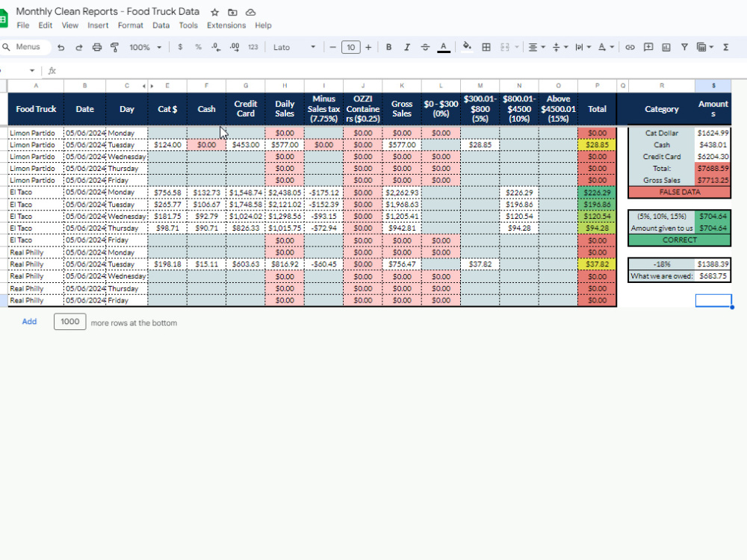Open the Edit menu
Screen dimensions: 747x560
click(46, 25)
